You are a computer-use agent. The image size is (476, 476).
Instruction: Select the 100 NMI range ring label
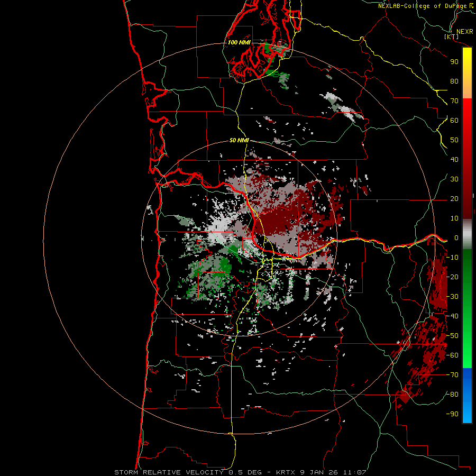pos(239,42)
